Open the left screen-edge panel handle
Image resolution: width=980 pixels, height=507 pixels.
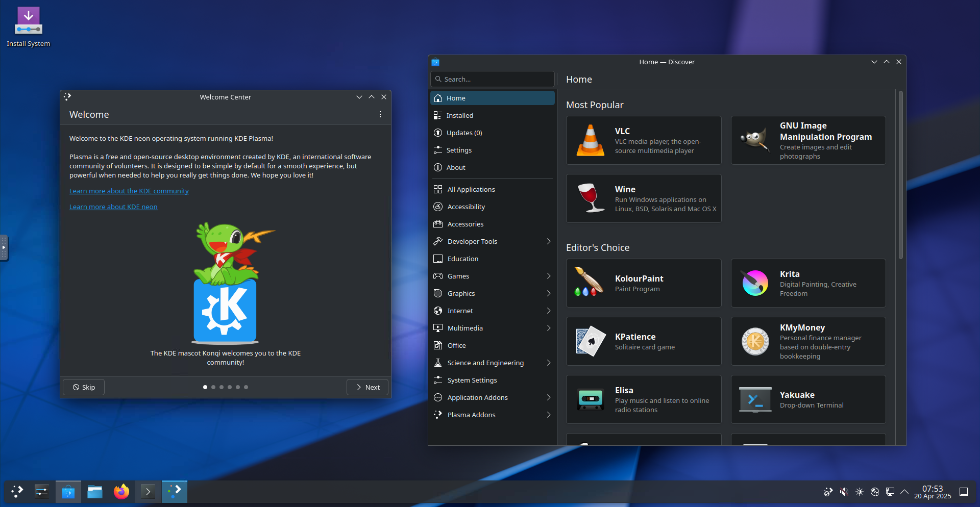(4, 247)
